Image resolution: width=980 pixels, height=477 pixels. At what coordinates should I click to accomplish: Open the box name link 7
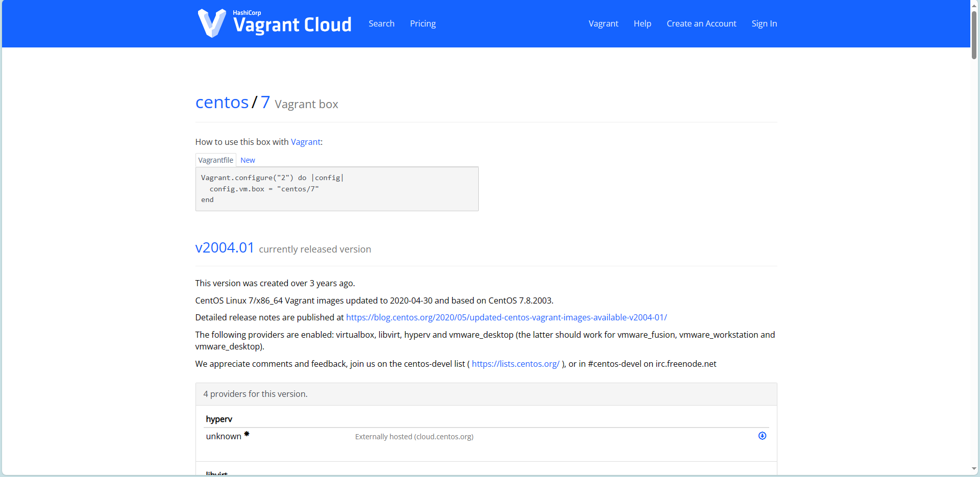[x=264, y=102]
